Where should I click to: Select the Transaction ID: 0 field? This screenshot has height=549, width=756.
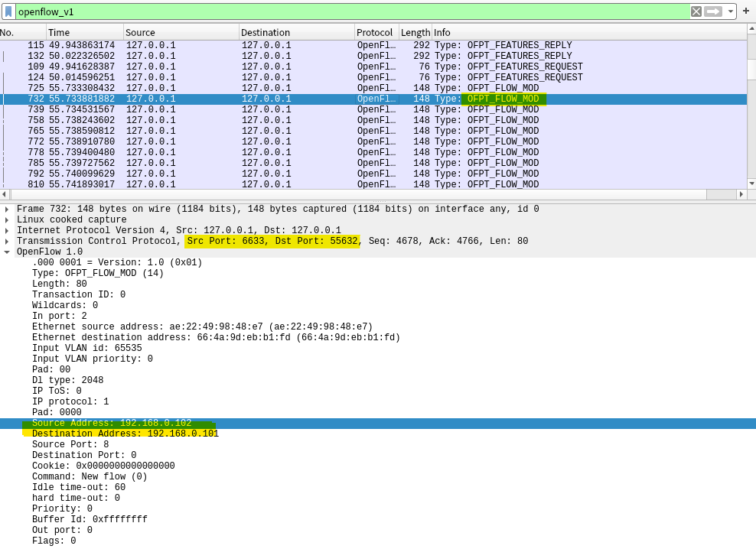[79, 294]
